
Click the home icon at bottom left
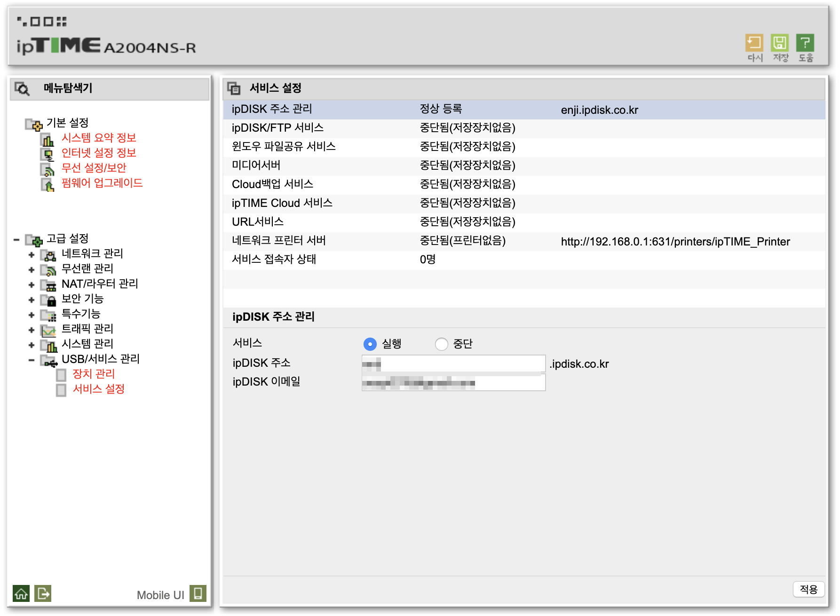(21, 593)
